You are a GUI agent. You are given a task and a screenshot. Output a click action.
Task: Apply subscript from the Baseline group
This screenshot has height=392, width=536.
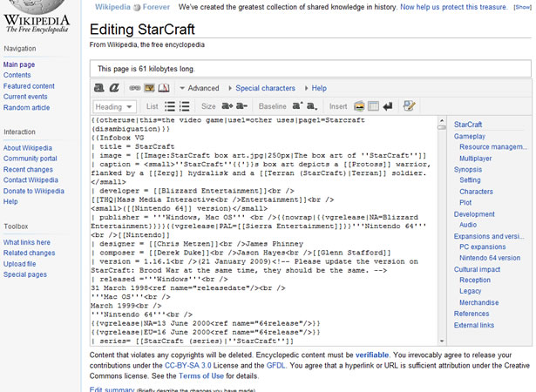pyautogui.click(x=312, y=106)
